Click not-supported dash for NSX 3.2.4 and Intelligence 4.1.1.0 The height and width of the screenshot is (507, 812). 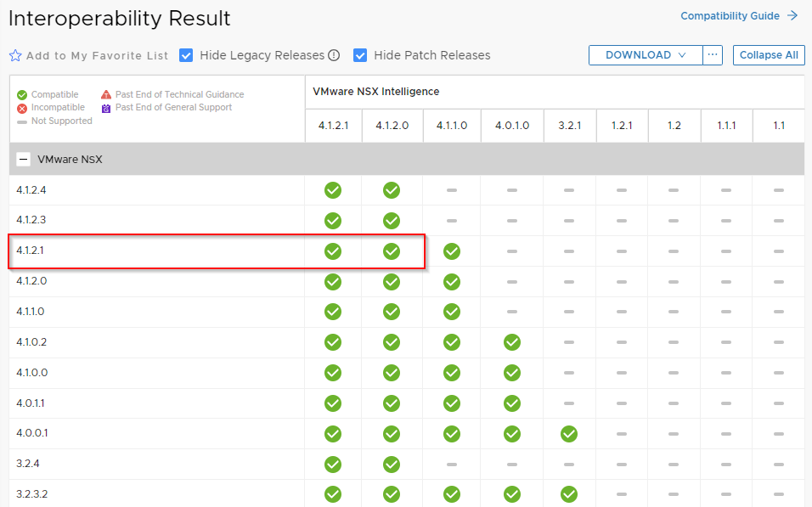pos(452,464)
